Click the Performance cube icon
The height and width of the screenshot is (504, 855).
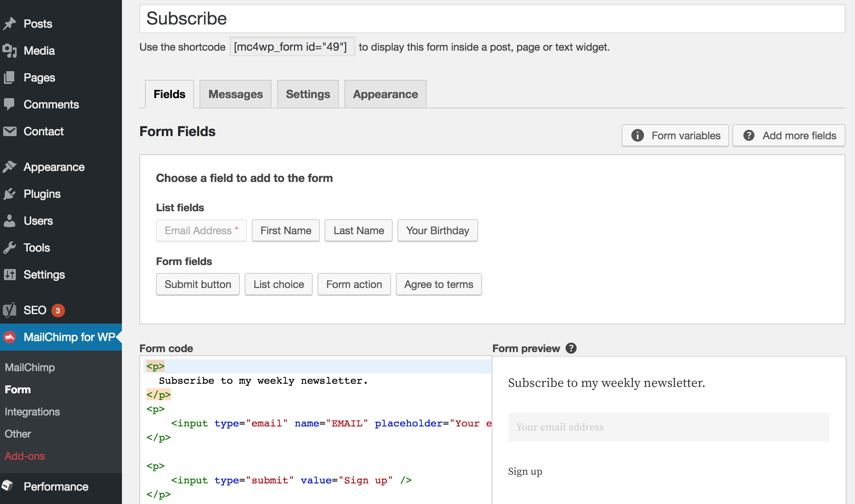pos(7,486)
